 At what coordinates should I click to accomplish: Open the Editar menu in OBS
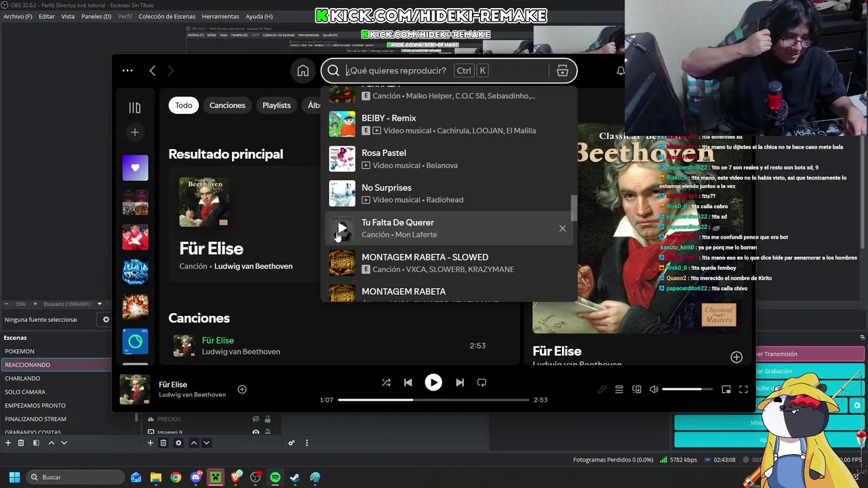click(47, 16)
